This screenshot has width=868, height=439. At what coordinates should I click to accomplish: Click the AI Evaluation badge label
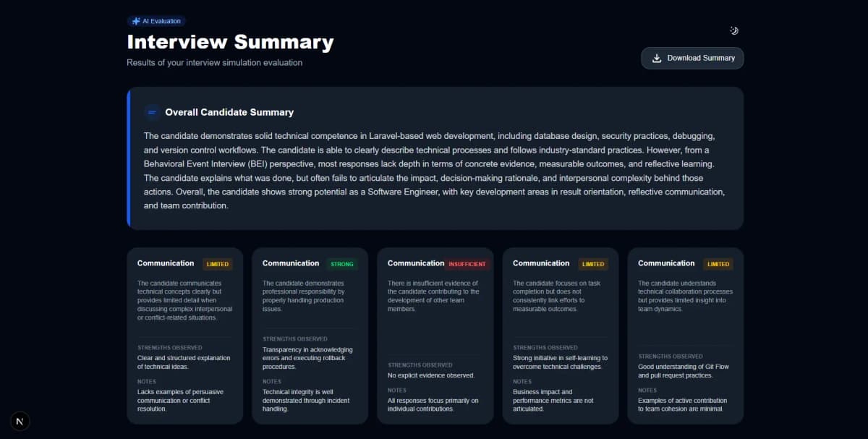click(162, 22)
